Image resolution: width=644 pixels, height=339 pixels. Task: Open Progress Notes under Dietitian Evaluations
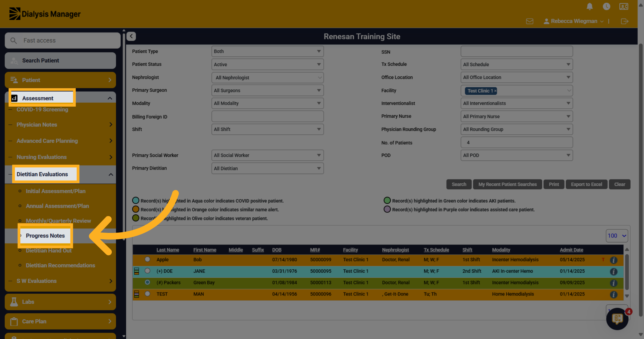[45, 236]
